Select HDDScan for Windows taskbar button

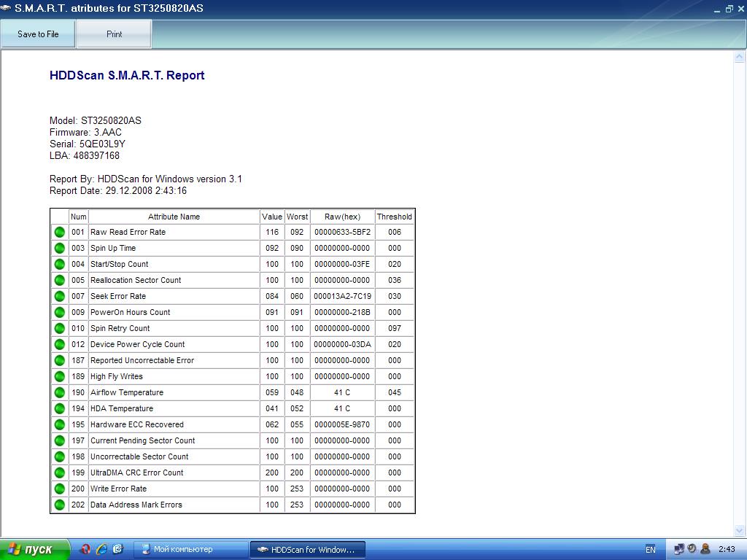click(x=307, y=549)
